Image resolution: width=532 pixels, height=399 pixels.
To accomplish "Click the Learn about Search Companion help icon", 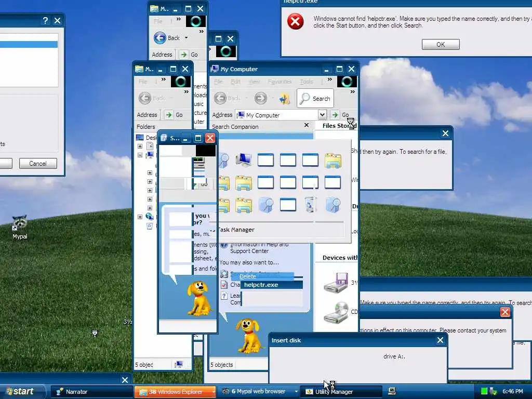I will pyautogui.click(x=224, y=296).
